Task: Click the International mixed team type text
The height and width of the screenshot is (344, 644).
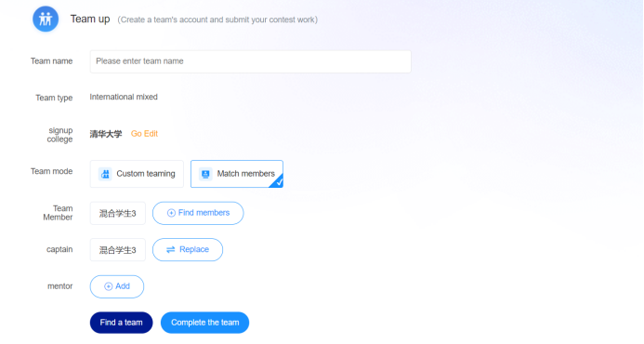Action: [124, 97]
